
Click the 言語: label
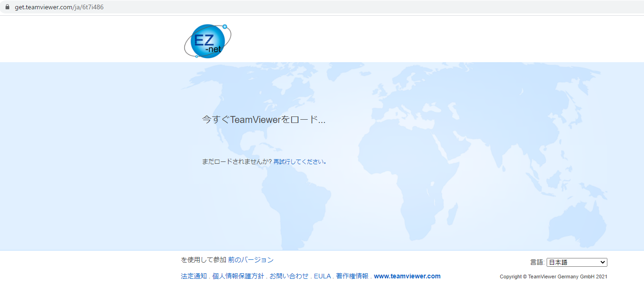pyautogui.click(x=537, y=262)
